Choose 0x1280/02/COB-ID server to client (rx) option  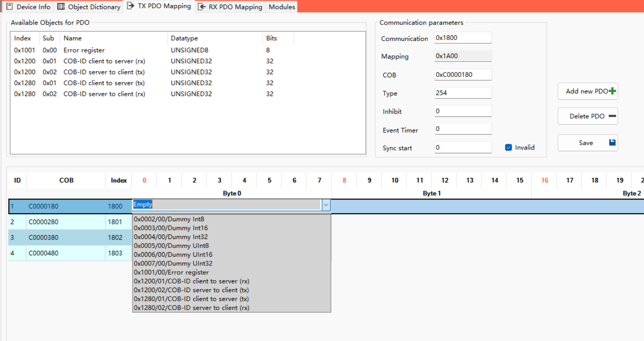[232, 308]
